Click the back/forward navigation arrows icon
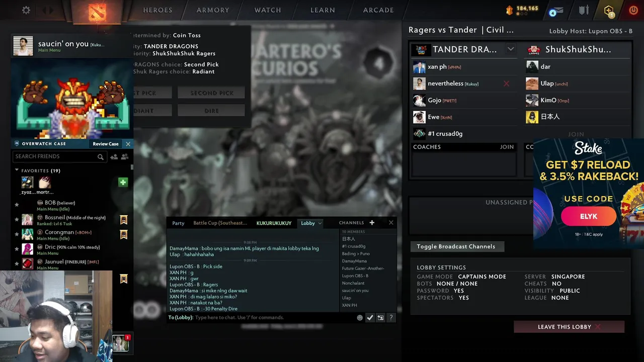Viewport: 644px width, 362px height. [x=48, y=10]
